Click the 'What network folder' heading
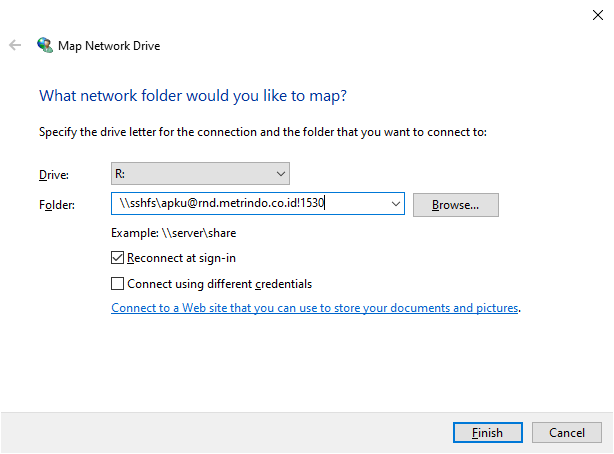This screenshot has height=454, width=614. pyautogui.click(x=193, y=96)
